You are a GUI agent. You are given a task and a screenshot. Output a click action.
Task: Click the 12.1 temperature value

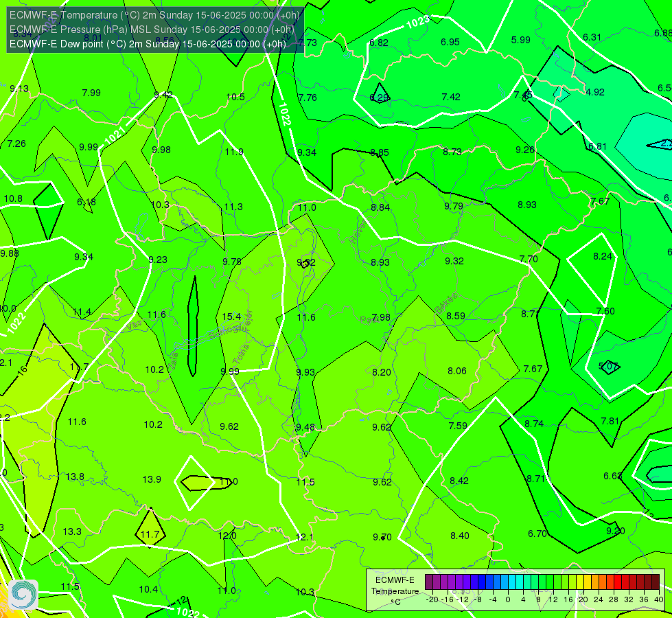305,537
